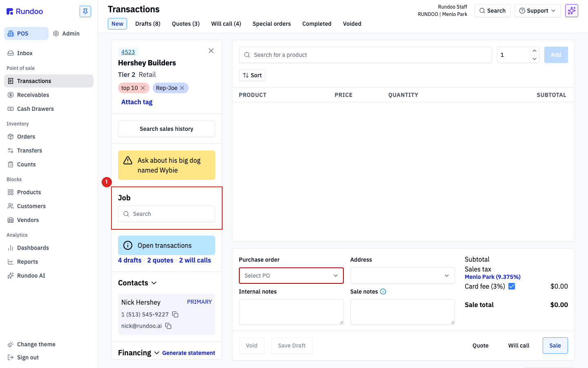588x368 pixels.
Task: Focus the Search for a product field
Action: [x=365, y=55]
